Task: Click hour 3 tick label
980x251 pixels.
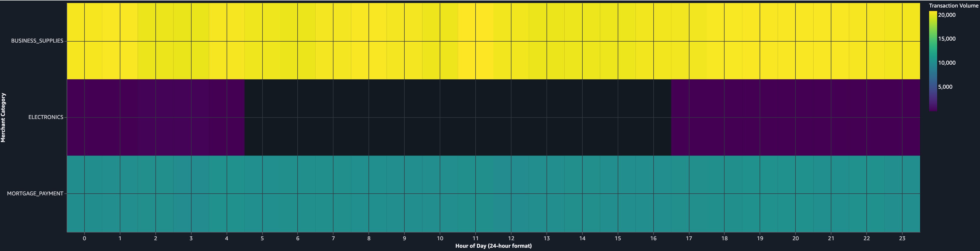Action: click(x=191, y=238)
